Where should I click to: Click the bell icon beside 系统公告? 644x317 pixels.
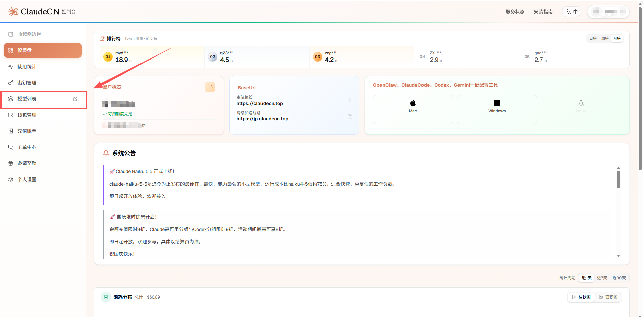coord(106,153)
